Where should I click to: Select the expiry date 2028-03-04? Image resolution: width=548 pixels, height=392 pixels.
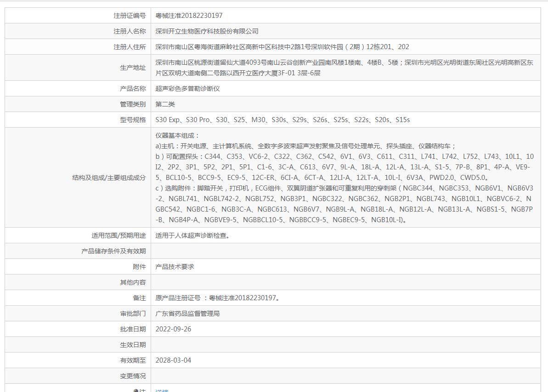[x=173, y=360]
